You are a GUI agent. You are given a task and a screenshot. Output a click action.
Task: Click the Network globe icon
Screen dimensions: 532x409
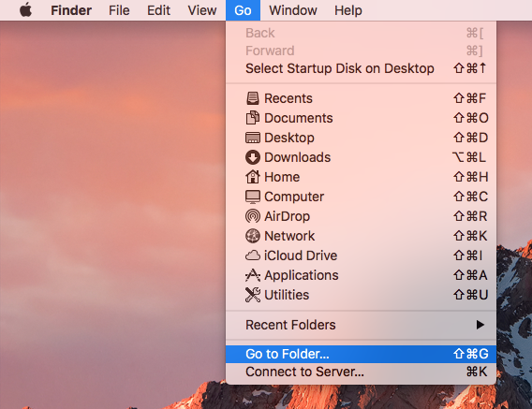point(253,236)
